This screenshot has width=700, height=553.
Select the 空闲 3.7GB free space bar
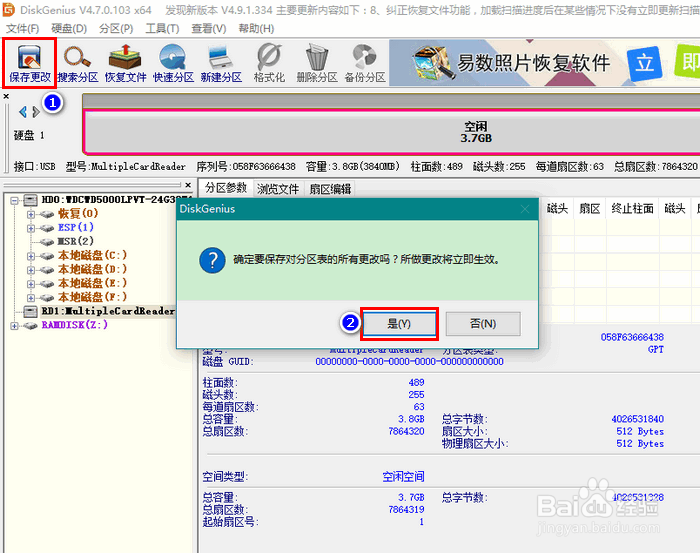[392, 132]
